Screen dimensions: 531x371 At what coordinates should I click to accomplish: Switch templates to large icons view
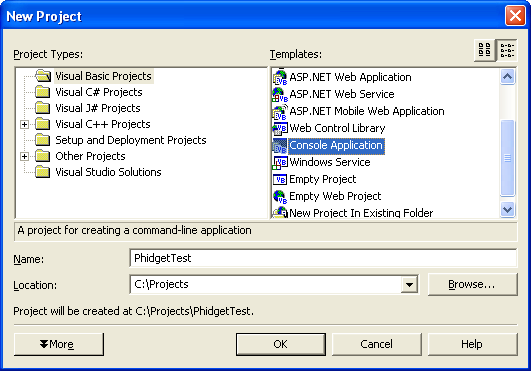coord(484,50)
